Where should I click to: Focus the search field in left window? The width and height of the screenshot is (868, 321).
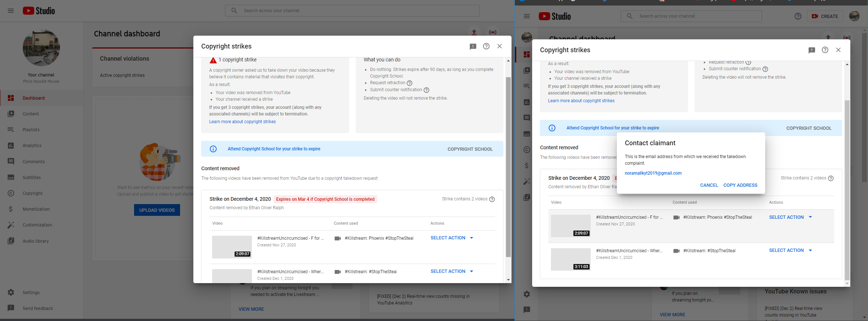point(352,11)
